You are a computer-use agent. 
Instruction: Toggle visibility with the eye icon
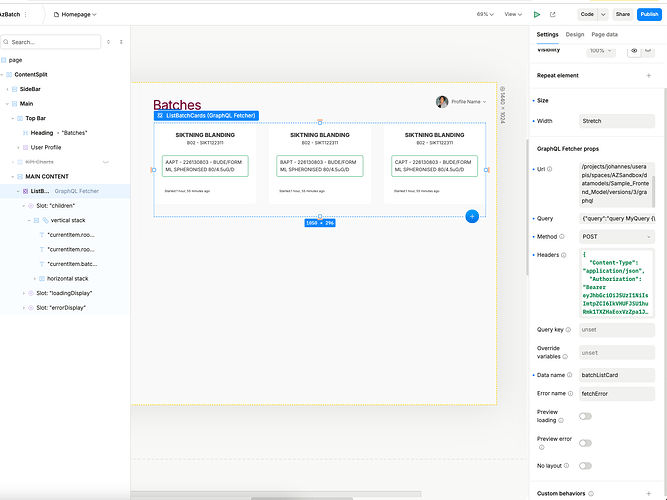pos(633,50)
